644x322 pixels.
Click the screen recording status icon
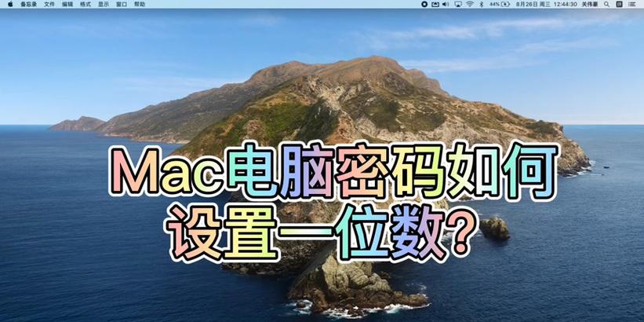424,4
